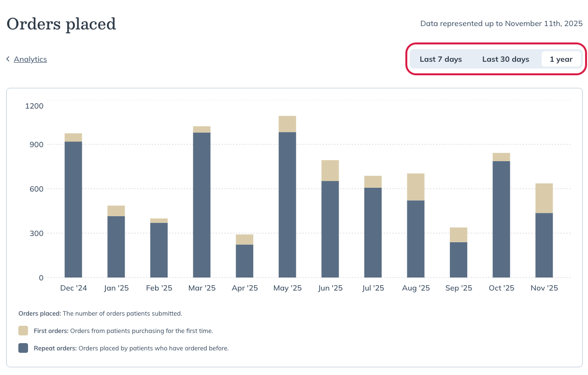
Task: Click the Orders placed page heading
Action: [61, 24]
